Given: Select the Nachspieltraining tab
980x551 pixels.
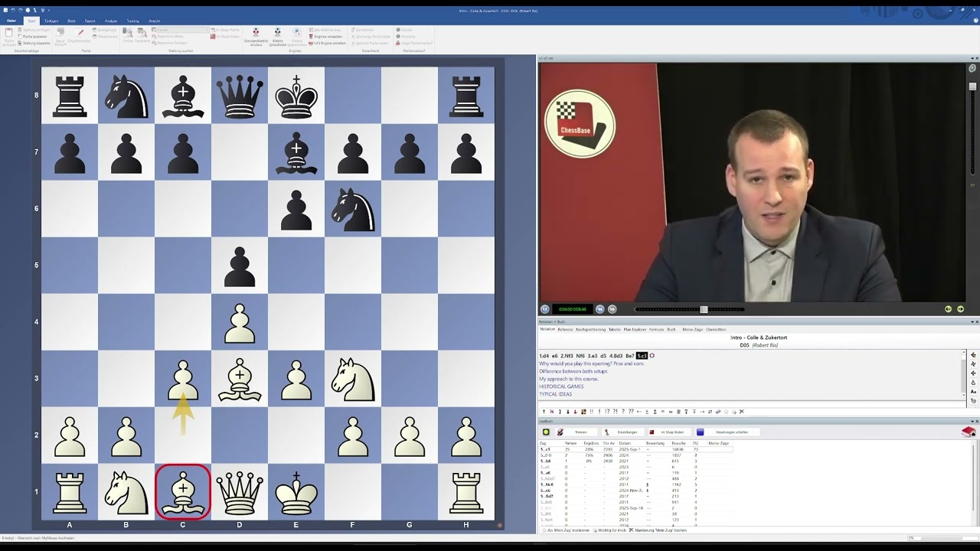Looking at the screenshot, I should point(590,329).
